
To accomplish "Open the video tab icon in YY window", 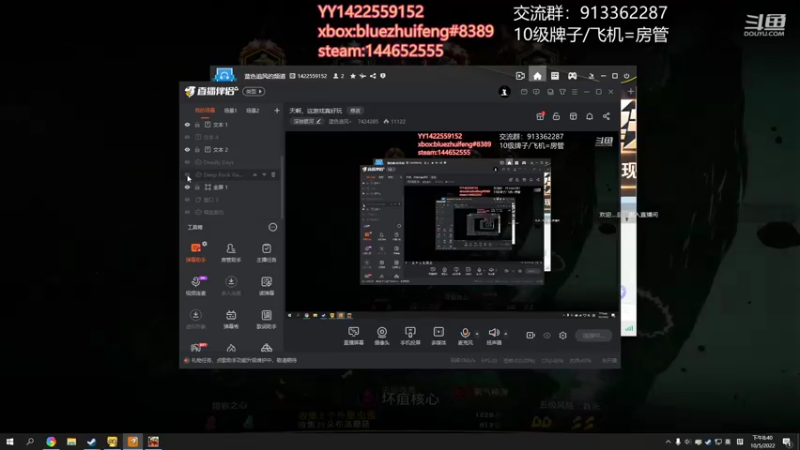I will [520, 76].
